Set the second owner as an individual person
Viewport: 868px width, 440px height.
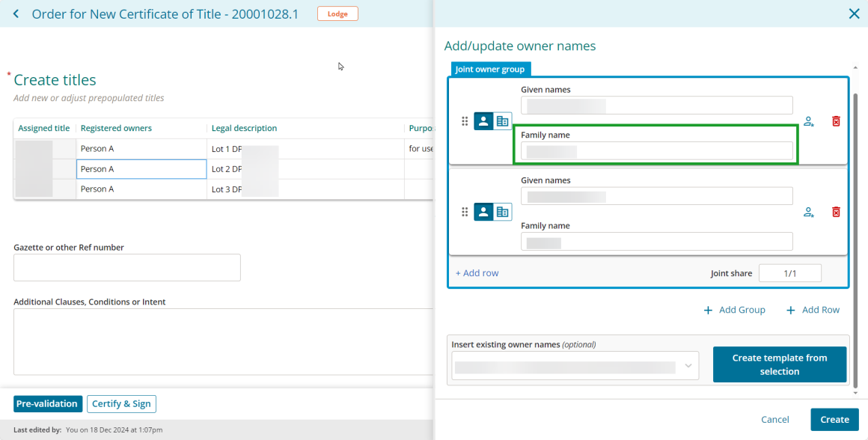coord(483,212)
